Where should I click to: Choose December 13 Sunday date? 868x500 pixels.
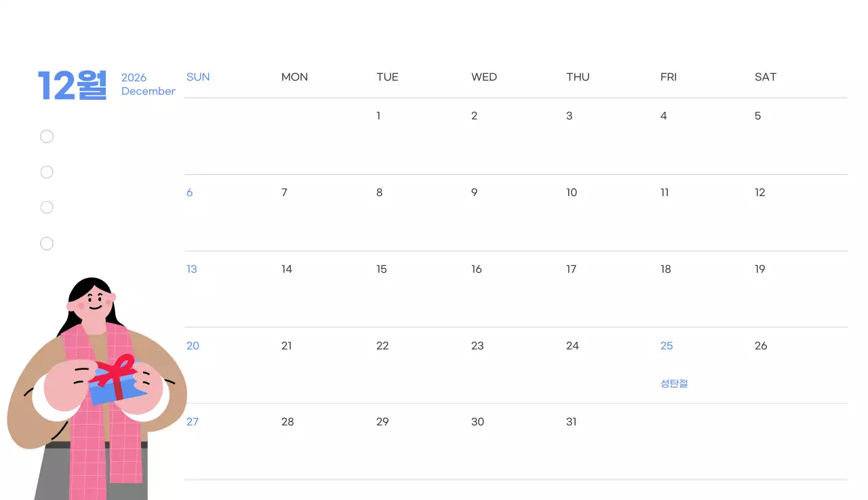click(x=192, y=269)
